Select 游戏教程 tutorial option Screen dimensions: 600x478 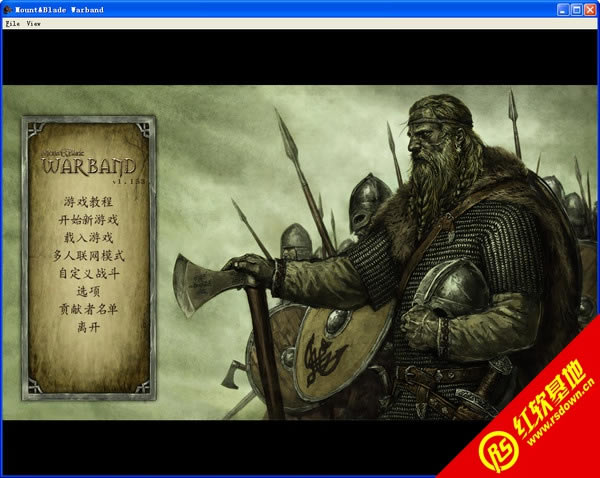[x=89, y=202]
